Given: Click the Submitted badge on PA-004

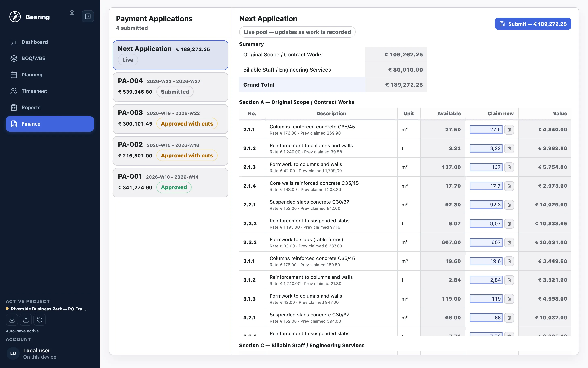Looking at the screenshot, I should [x=175, y=92].
